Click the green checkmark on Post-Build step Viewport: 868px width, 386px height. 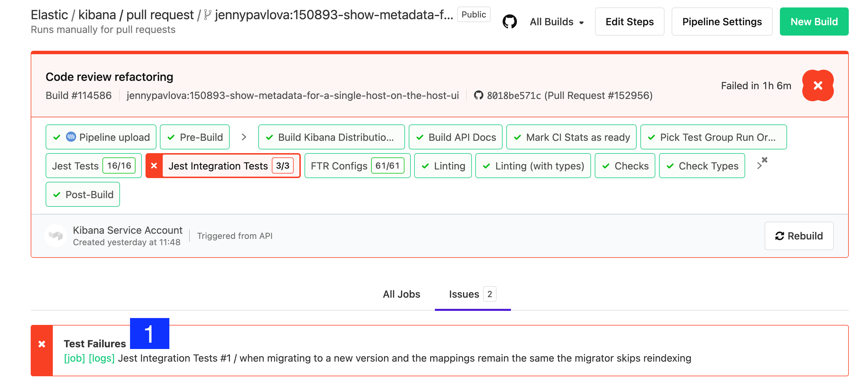[57, 194]
